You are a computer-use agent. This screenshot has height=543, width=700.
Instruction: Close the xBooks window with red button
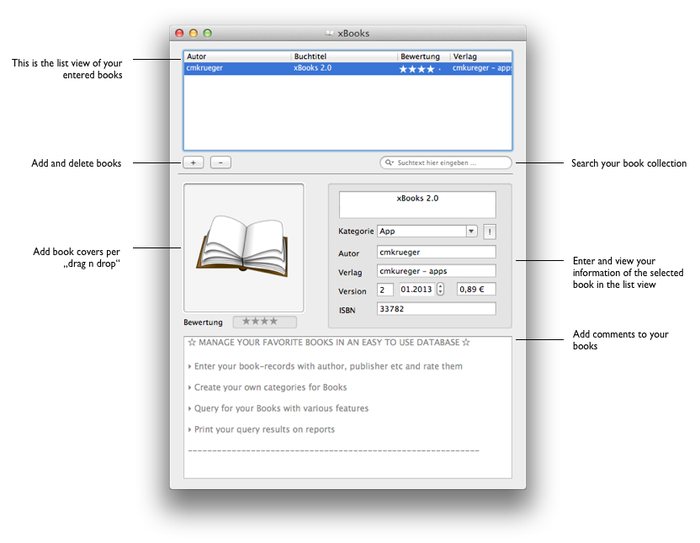tap(179, 33)
